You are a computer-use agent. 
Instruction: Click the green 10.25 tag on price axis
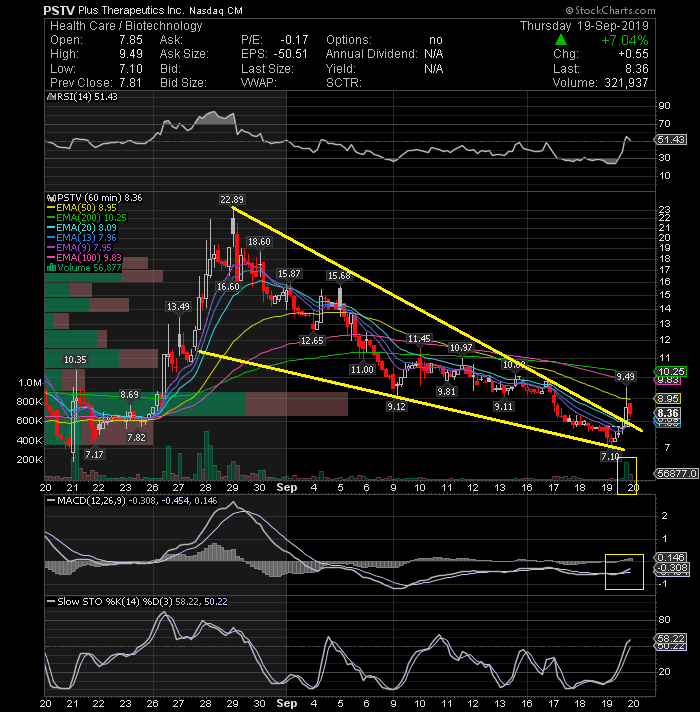pos(671,371)
